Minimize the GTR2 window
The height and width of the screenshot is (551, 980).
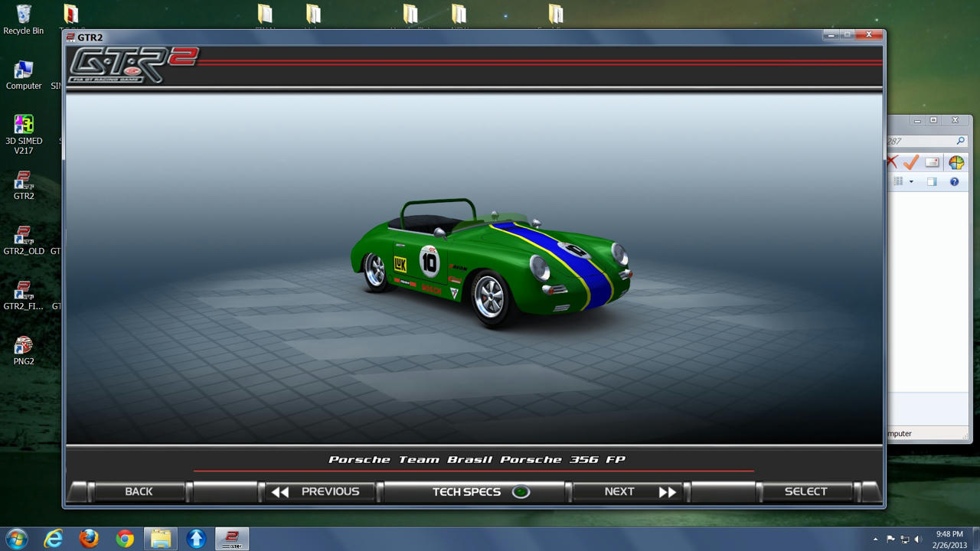[831, 35]
